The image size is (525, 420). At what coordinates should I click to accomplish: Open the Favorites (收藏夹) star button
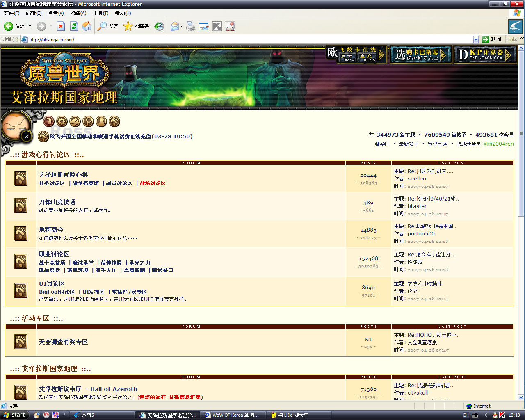pyautogui.click(x=136, y=26)
